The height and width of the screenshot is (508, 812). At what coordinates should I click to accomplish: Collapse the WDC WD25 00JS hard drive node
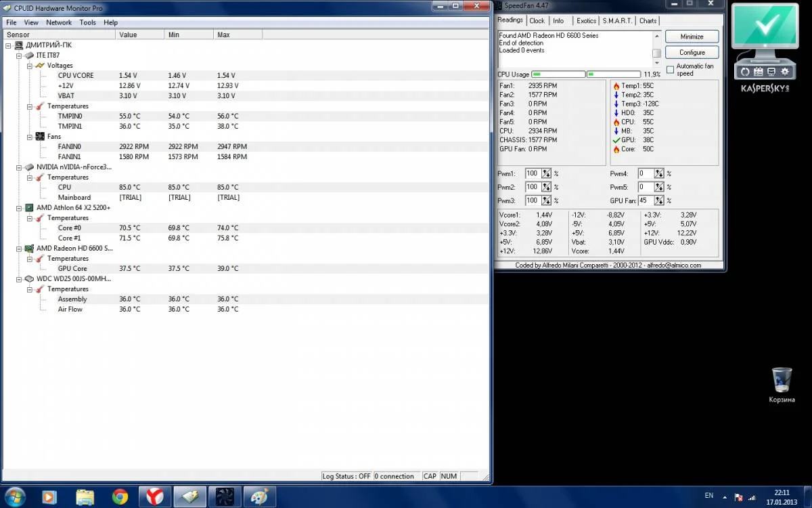19,279
